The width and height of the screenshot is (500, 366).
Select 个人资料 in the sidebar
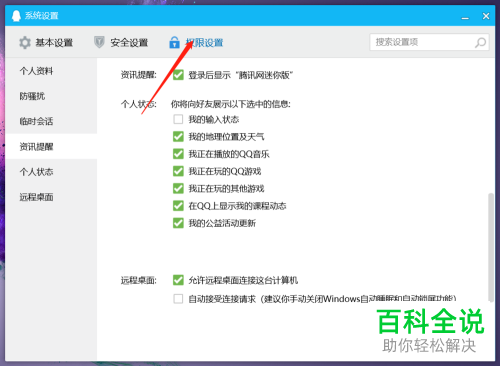pyautogui.click(x=51, y=71)
